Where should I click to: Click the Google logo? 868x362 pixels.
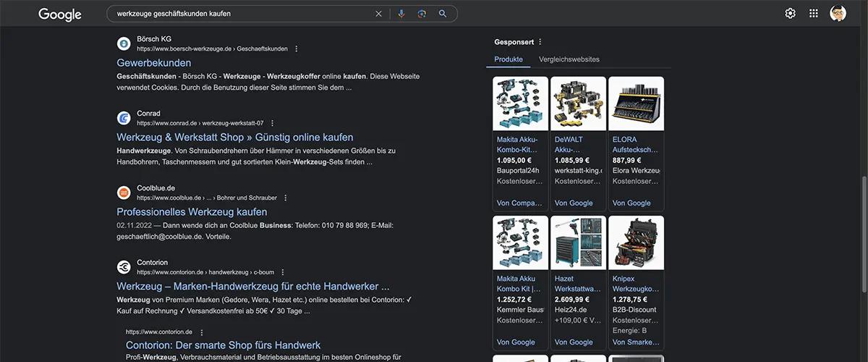tap(60, 14)
